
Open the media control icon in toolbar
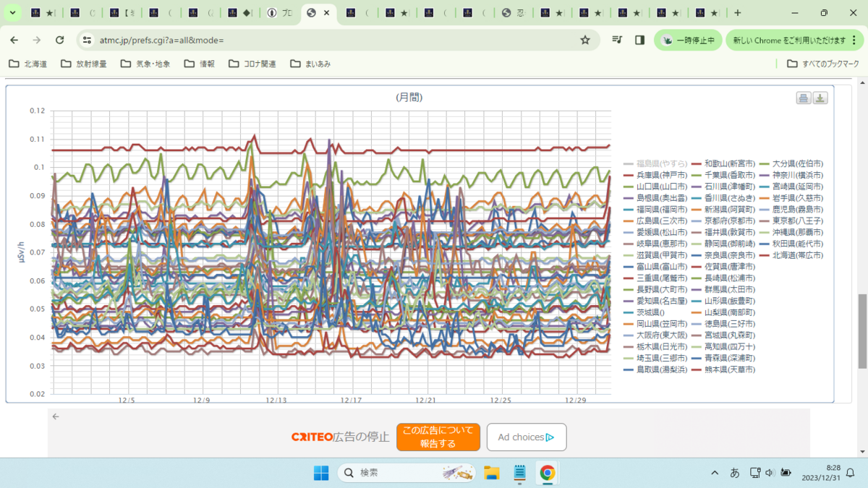point(617,40)
